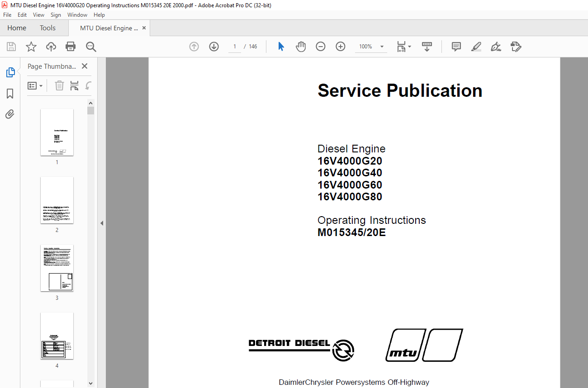Viewport: 588px width, 388px height.
Task: Click the thumbnail panel page-insert tool icon
Action: click(75, 85)
